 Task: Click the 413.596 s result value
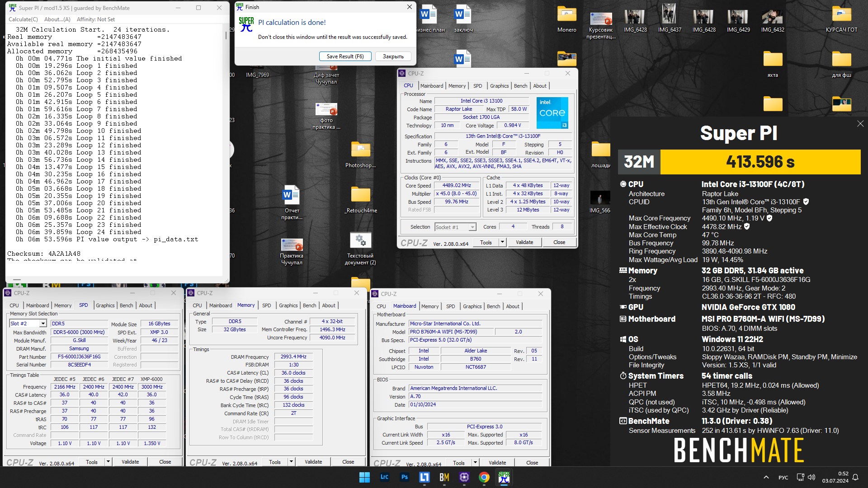[x=760, y=162]
